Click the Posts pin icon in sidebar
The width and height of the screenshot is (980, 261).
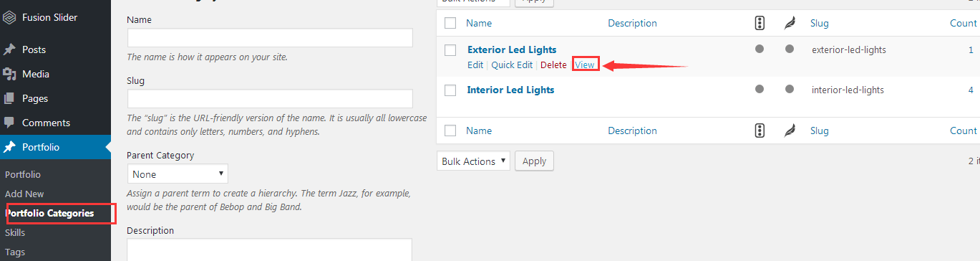[9, 49]
